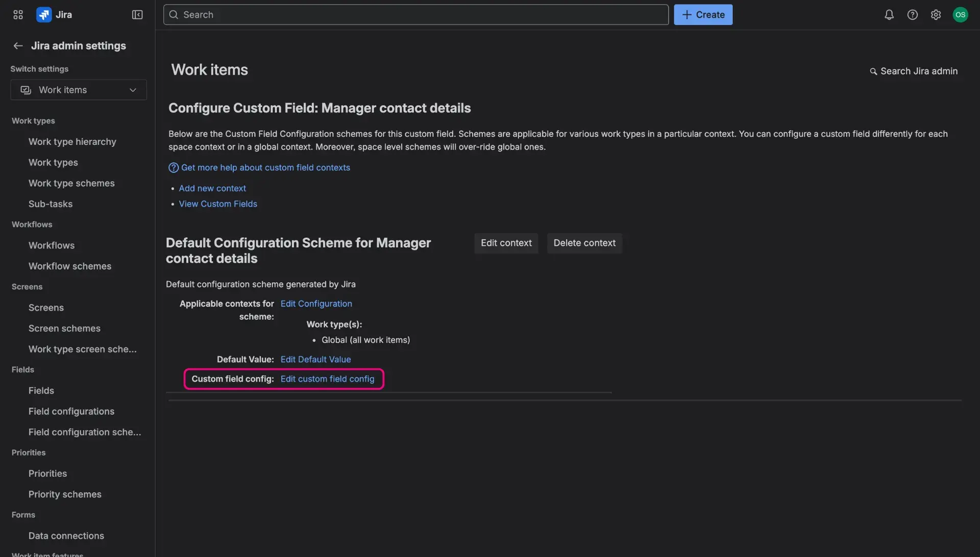Viewport: 980px width, 557px height.
Task: Click the Edit context button
Action: (x=506, y=243)
